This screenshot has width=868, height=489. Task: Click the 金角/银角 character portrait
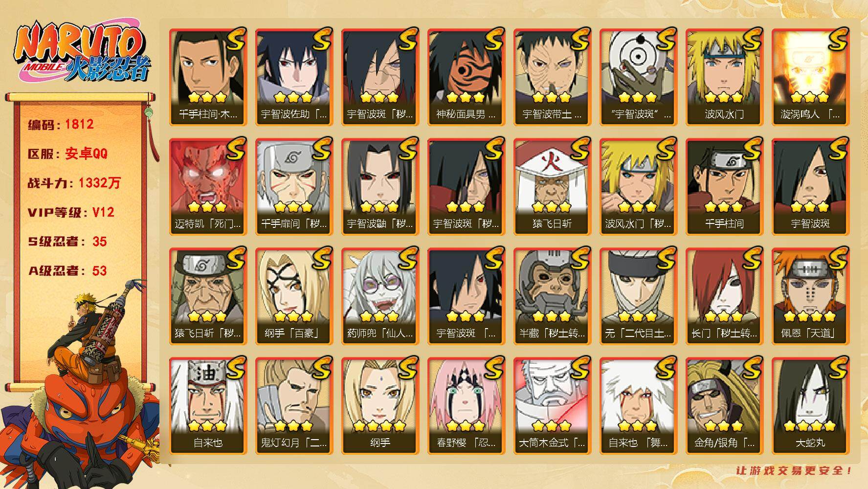[x=724, y=395]
